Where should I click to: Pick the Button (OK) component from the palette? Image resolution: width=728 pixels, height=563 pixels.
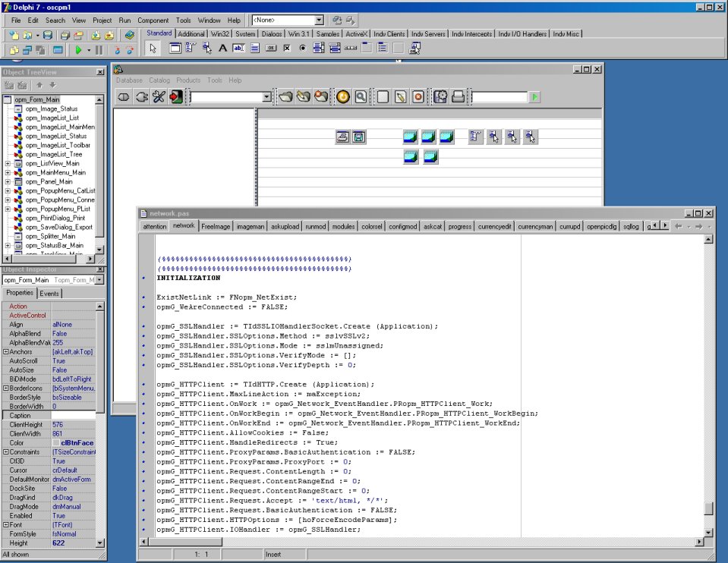tap(271, 49)
